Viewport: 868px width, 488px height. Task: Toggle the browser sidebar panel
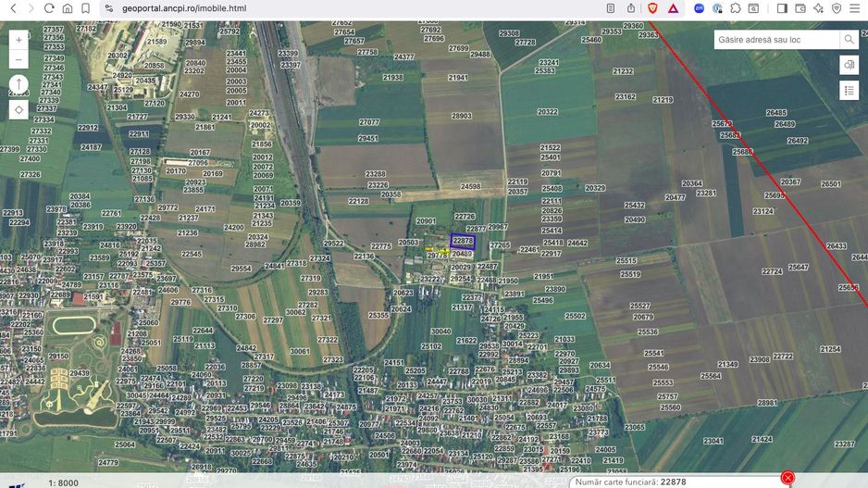click(782, 8)
